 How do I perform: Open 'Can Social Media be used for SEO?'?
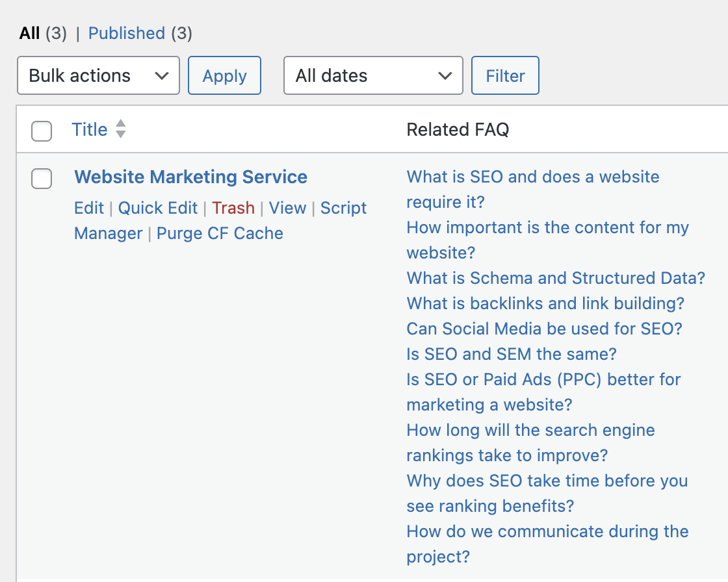[x=544, y=329]
